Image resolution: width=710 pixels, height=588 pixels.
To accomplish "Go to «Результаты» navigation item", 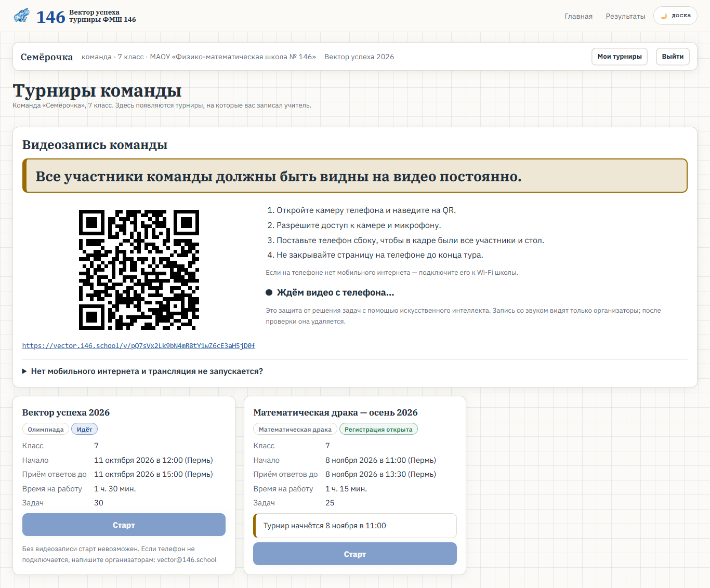I will [x=625, y=16].
